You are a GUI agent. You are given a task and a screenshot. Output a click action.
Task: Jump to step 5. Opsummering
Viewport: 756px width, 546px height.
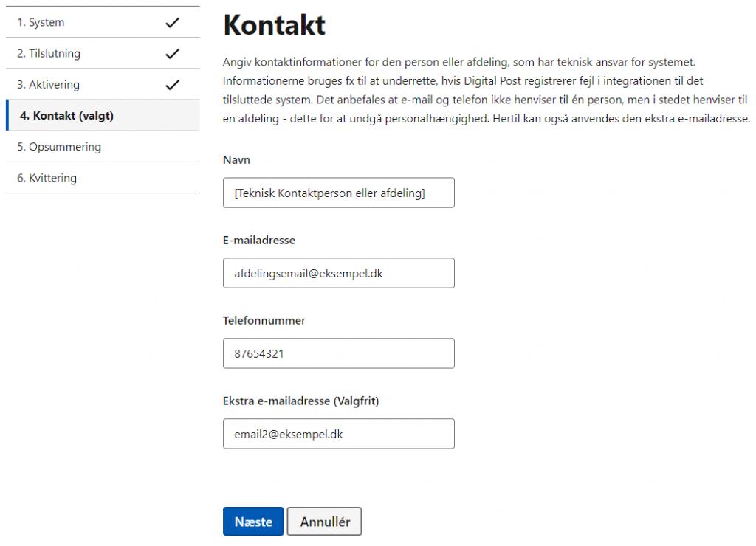(x=103, y=147)
